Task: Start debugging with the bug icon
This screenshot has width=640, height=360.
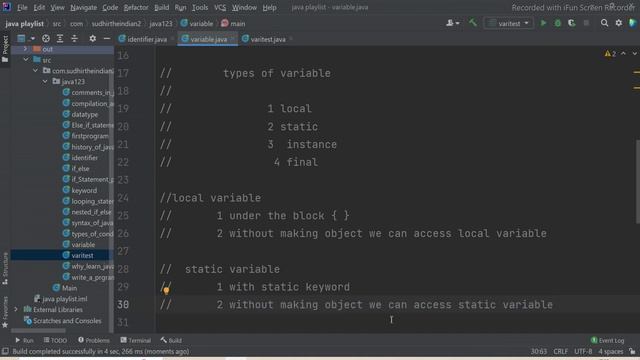Action: click(x=558, y=23)
